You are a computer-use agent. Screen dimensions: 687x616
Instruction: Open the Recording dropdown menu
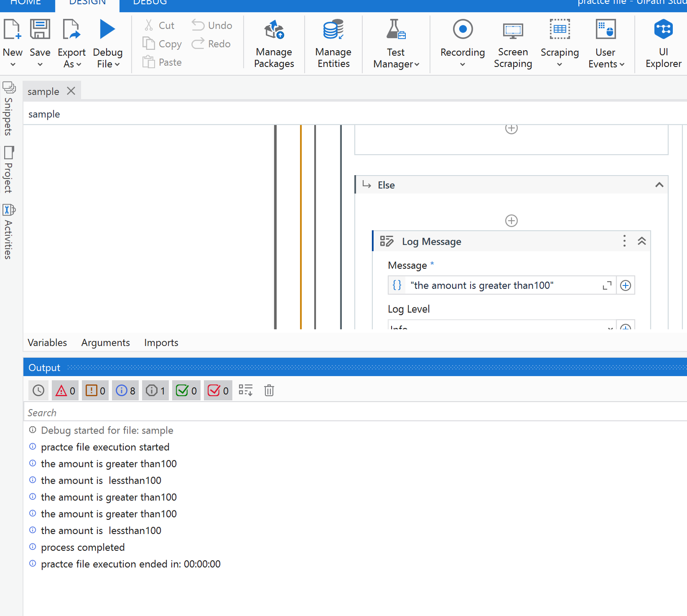[x=462, y=64]
